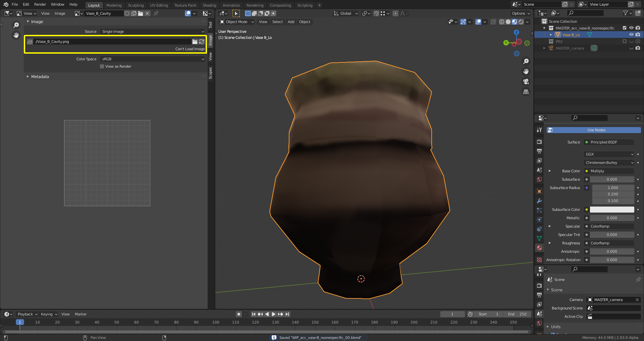The image size is (644, 341).
Task: Click the pan hand tool in image editor
Action: coord(16,35)
